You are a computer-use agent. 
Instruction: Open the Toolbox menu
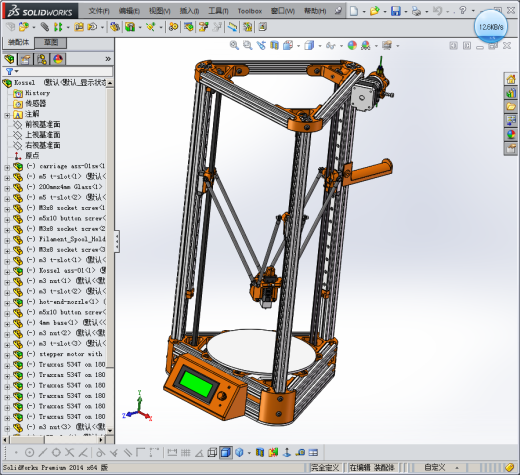[250, 11]
